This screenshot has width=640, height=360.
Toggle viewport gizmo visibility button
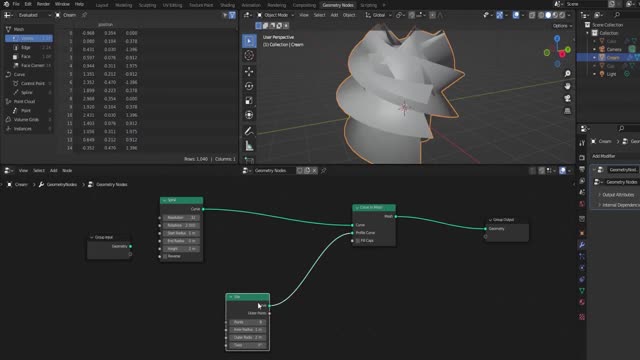click(500, 15)
